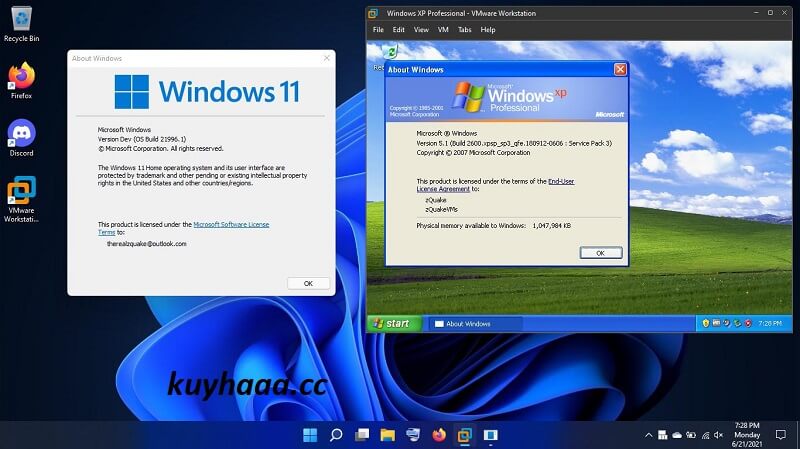The image size is (800, 449).
Task: Click the second XP tray icon after the yellow shield
Action: pyautogui.click(x=716, y=323)
